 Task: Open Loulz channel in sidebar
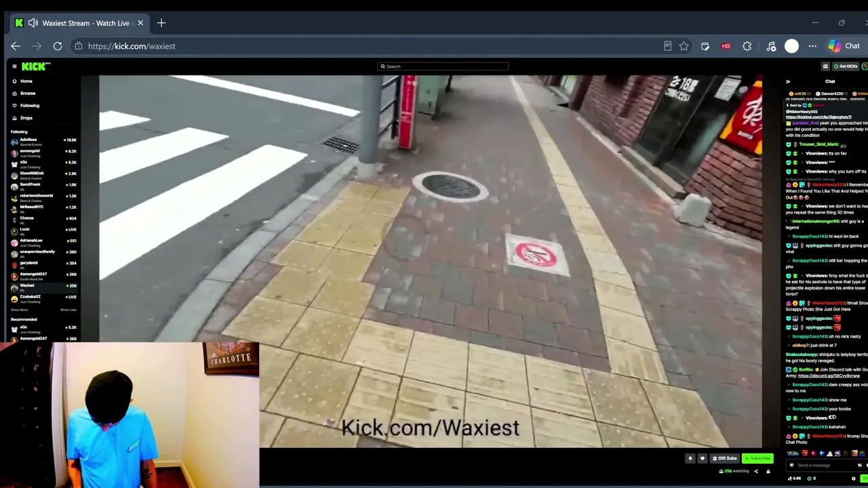43,231
